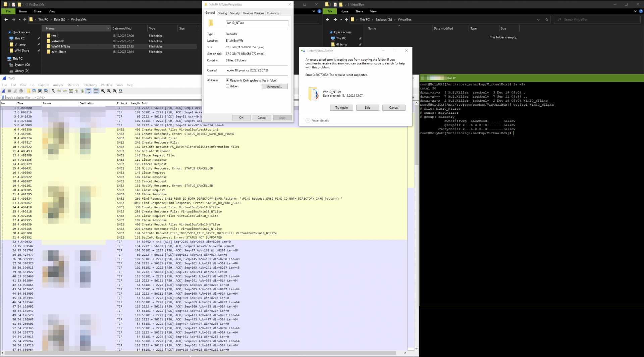Expand the ribbon in VirtualBox Explorer
The image size is (644, 357).
point(635,11)
